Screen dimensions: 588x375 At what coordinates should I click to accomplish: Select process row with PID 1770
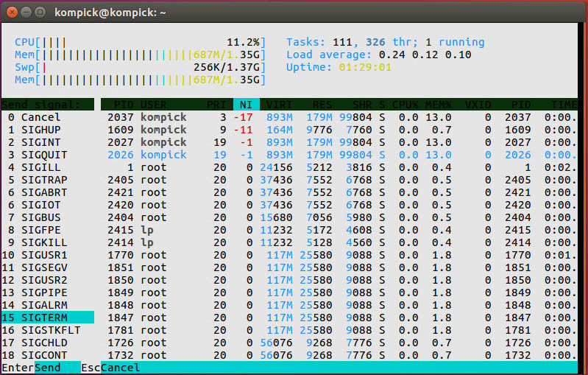pos(339,255)
